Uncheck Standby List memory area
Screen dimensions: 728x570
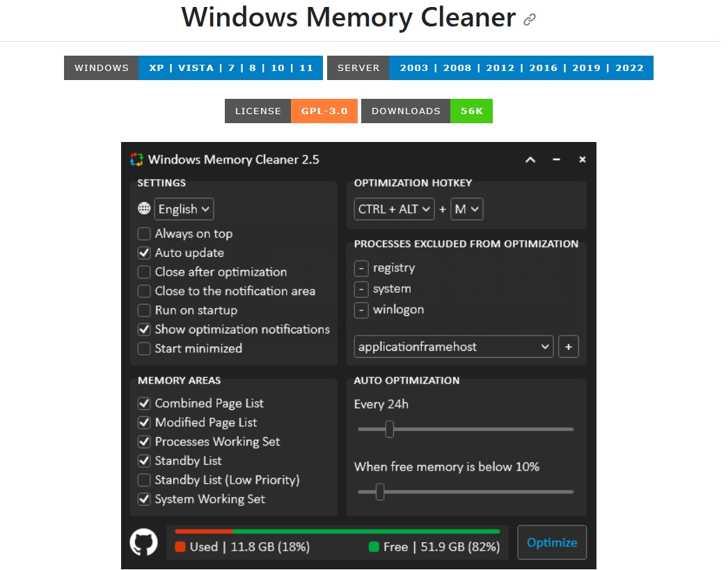(144, 461)
